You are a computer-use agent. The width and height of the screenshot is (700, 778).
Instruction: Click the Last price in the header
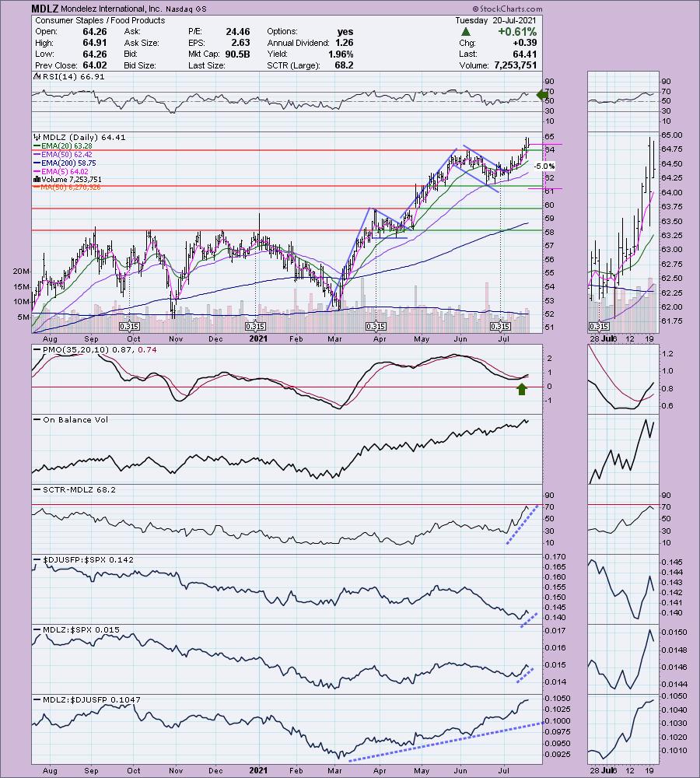[x=525, y=54]
